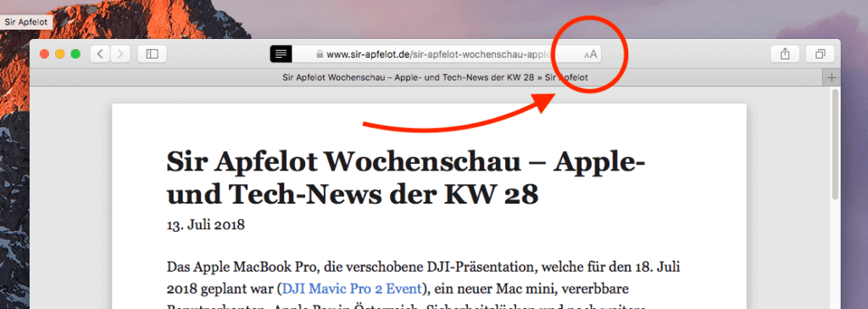Go forward with the forward arrow button
Image resolution: width=868 pixels, height=309 pixels.
pos(120,53)
